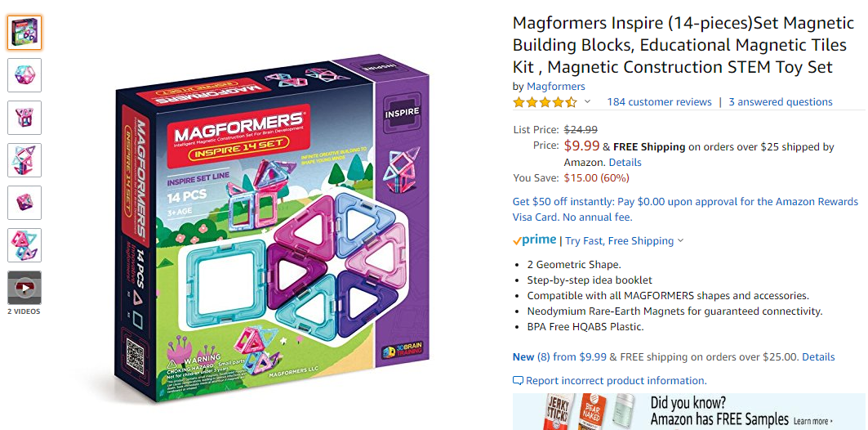Image resolution: width=868 pixels, height=430 pixels.
Task: Select the sixth thumbnail with pink triangles
Action: [x=24, y=245]
